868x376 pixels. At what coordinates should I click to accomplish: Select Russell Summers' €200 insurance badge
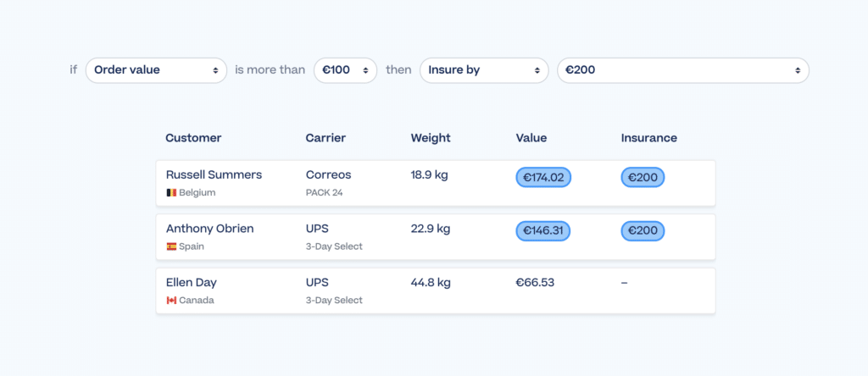(643, 178)
